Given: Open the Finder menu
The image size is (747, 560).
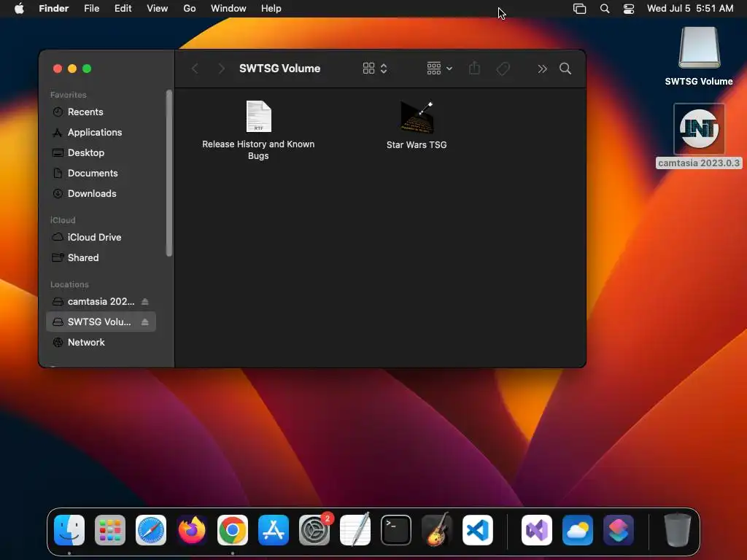Looking at the screenshot, I should pyautogui.click(x=54, y=9).
